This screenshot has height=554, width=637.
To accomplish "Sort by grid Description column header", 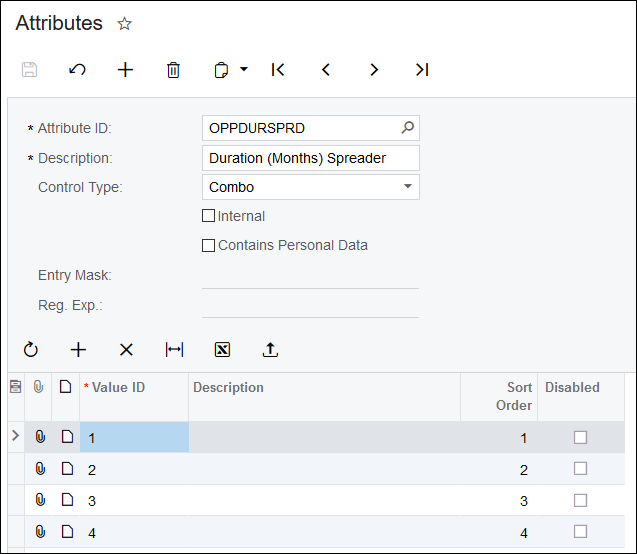I will 324,396.
